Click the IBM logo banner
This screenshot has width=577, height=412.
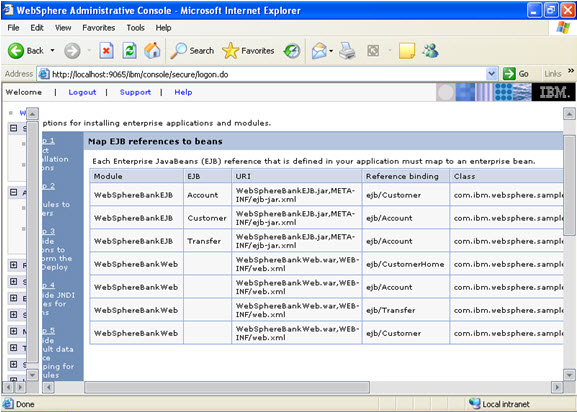(553, 92)
